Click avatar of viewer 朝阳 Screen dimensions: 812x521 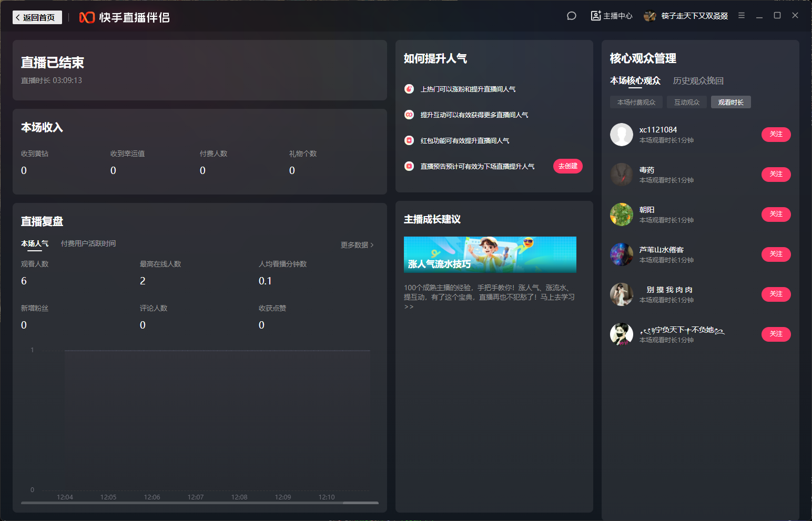[622, 214]
